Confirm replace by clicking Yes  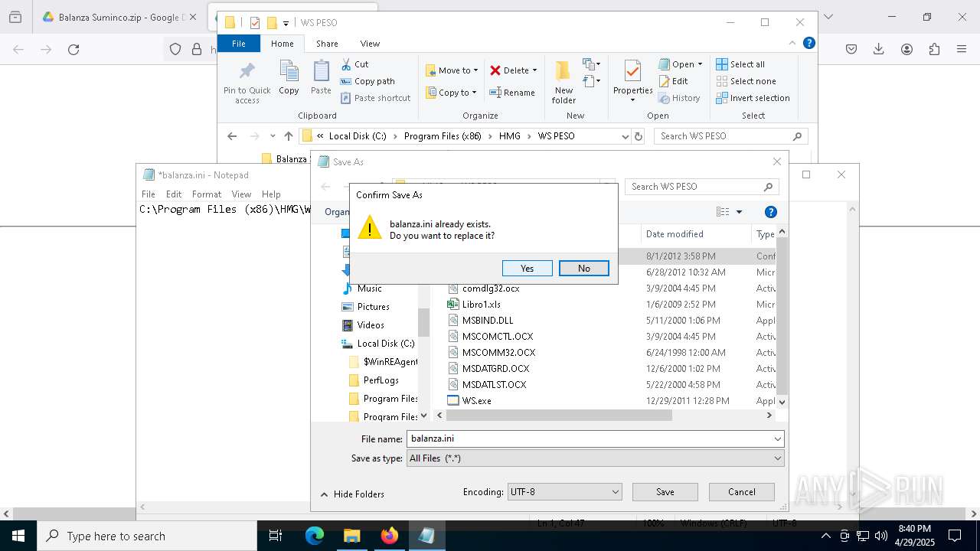(x=527, y=268)
